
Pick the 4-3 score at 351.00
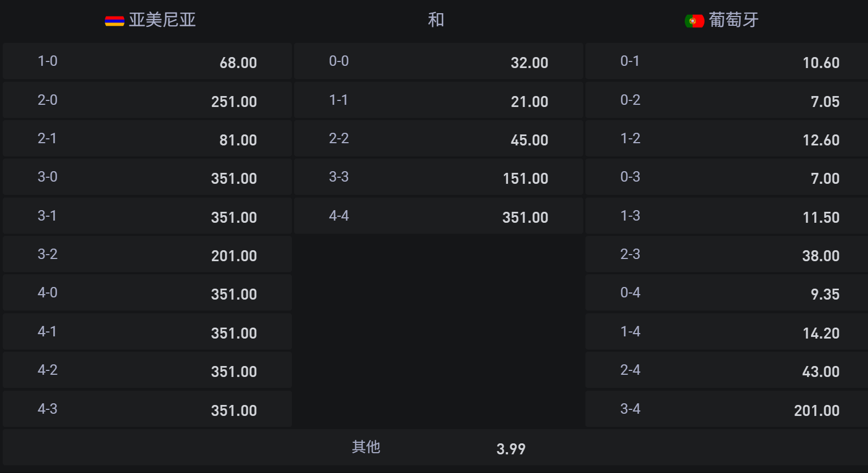pyautogui.click(x=147, y=409)
